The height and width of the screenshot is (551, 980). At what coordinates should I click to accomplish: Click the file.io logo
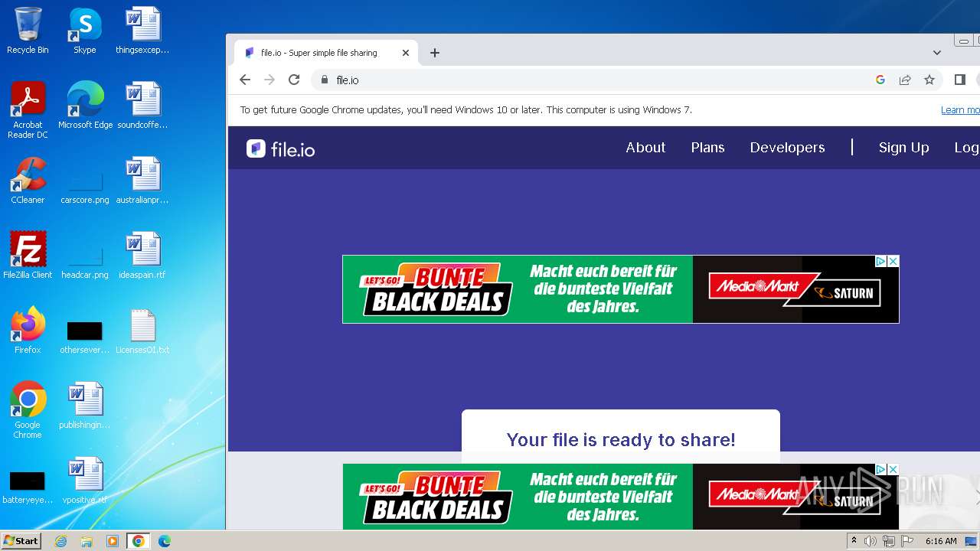281,148
